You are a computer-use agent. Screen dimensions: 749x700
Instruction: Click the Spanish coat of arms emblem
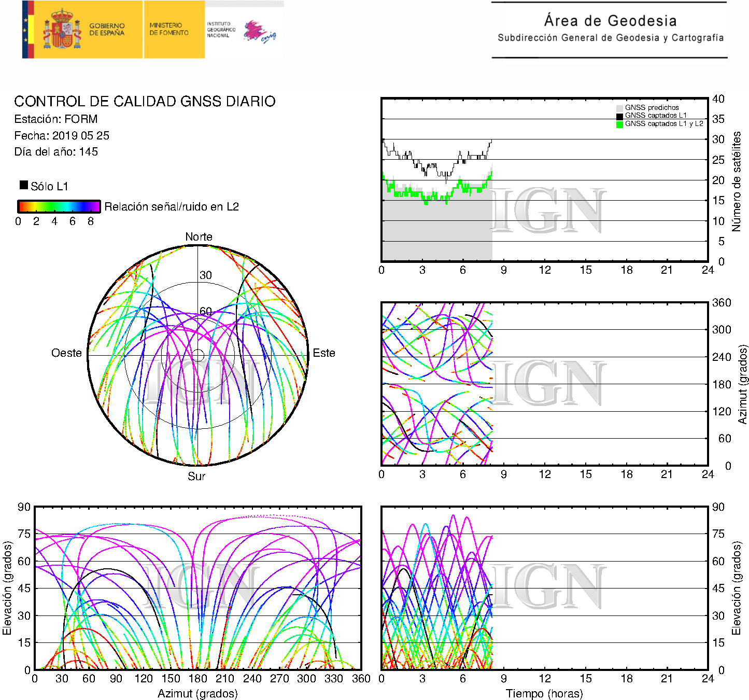[62, 30]
